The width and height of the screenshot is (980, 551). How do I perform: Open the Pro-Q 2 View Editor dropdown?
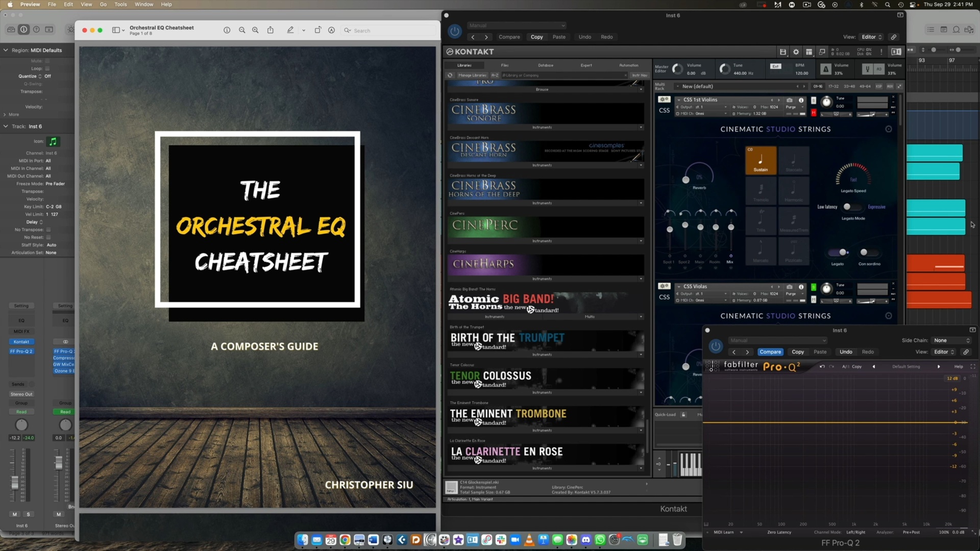pyautogui.click(x=944, y=352)
